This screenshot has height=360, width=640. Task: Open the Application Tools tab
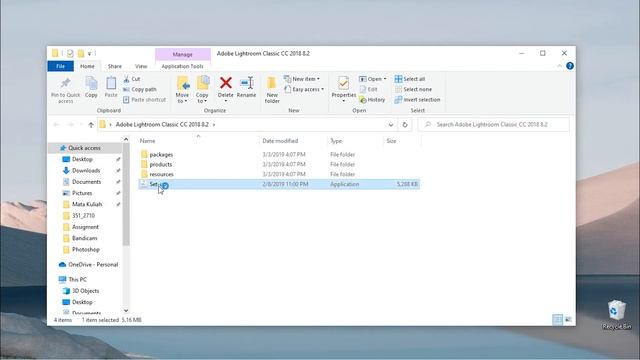coord(182,66)
